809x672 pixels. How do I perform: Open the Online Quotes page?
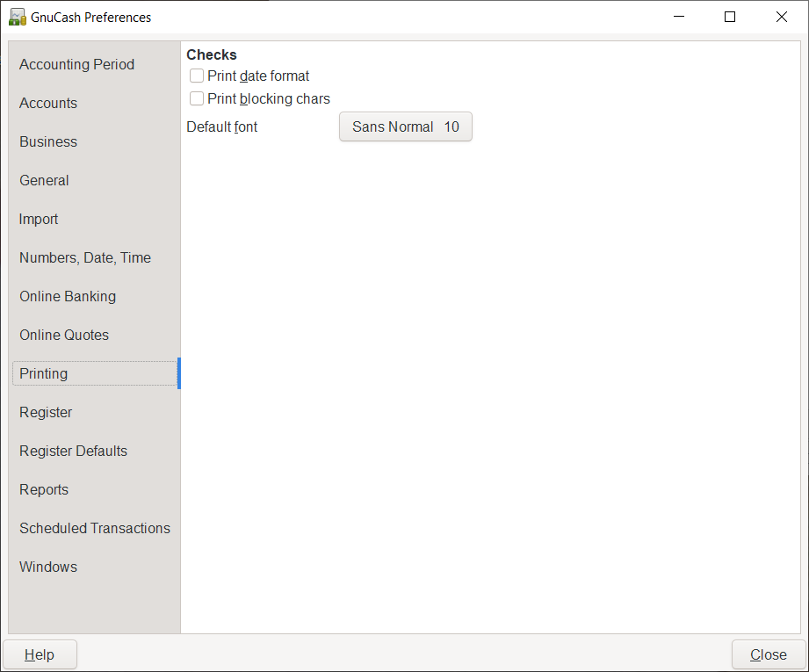pos(64,335)
